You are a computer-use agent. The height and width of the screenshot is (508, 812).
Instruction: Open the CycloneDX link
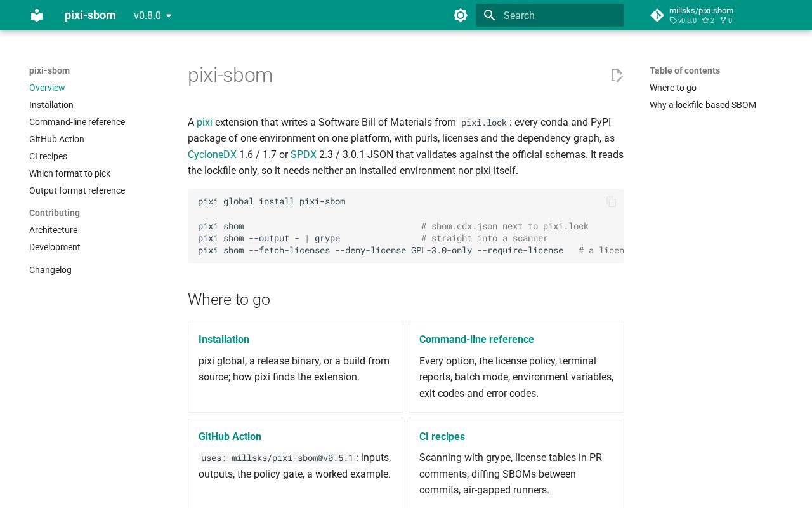212,154
